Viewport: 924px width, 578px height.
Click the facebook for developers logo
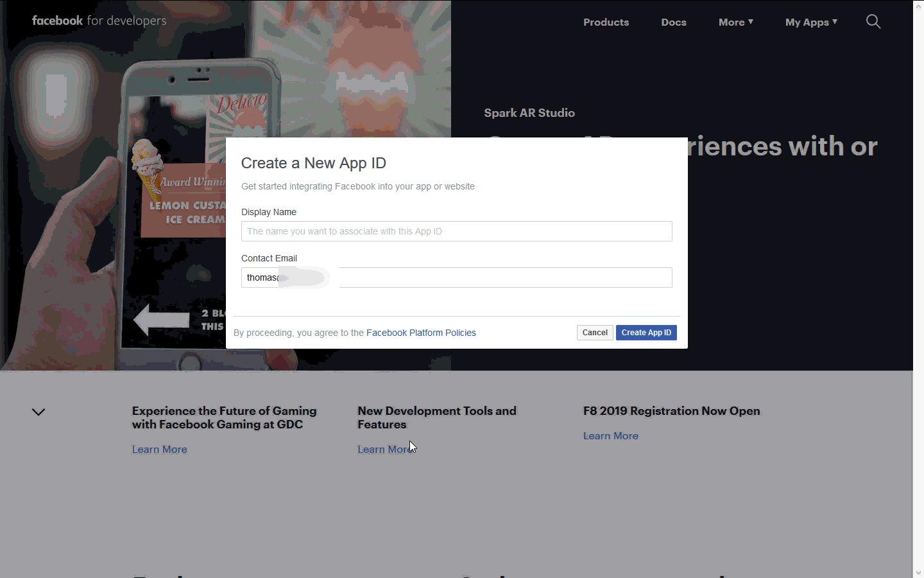coord(99,21)
